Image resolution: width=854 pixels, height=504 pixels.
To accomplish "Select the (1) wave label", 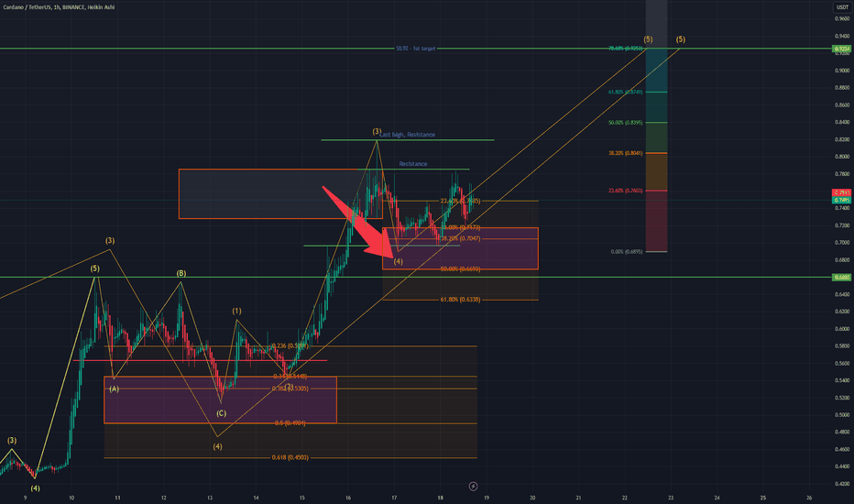I will (237, 312).
